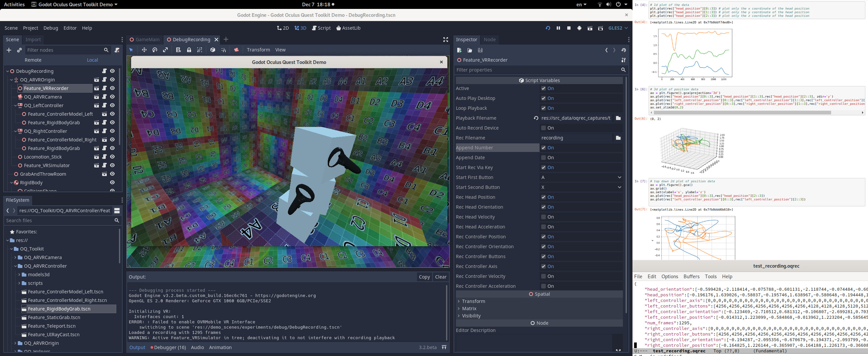Clear the Output log
The width and height of the screenshot is (868, 356).
441,277
